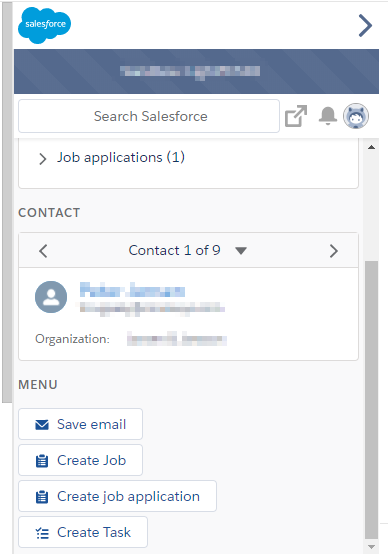Open Salesforce in new window icon
388x554 pixels.
(296, 116)
